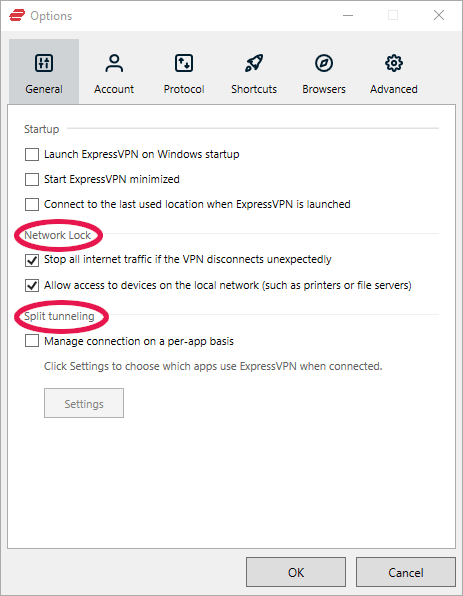The height and width of the screenshot is (596, 463).
Task: Tick Start ExpressVPN minimized checkbox
Action: pos(32,179)
